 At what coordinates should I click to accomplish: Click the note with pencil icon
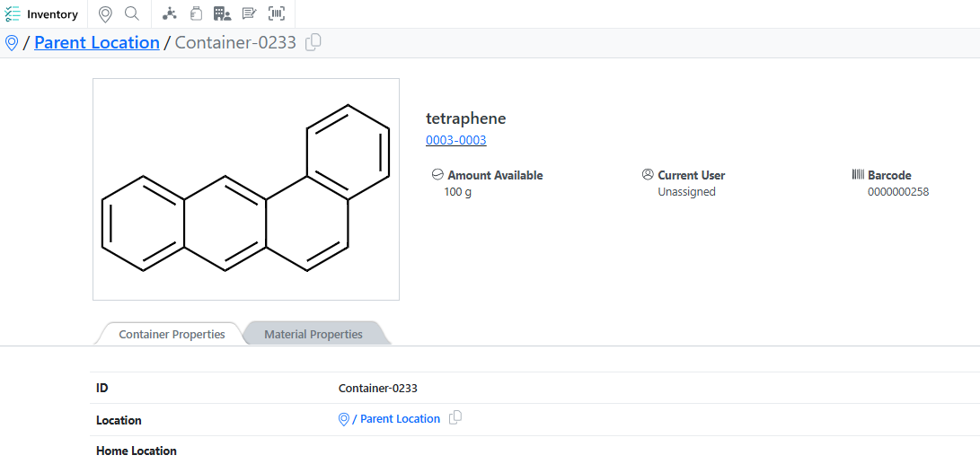click(x=249, y=14)
